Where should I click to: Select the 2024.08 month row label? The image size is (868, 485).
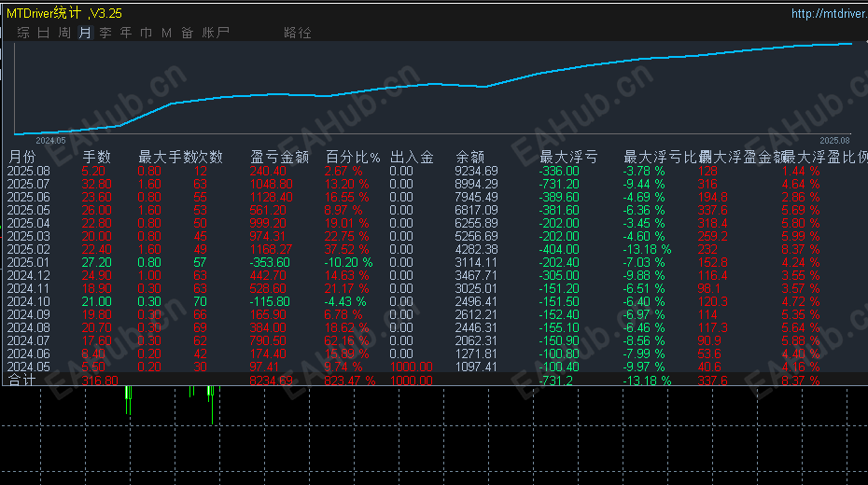pyautogui.click(x=28, y=327)
